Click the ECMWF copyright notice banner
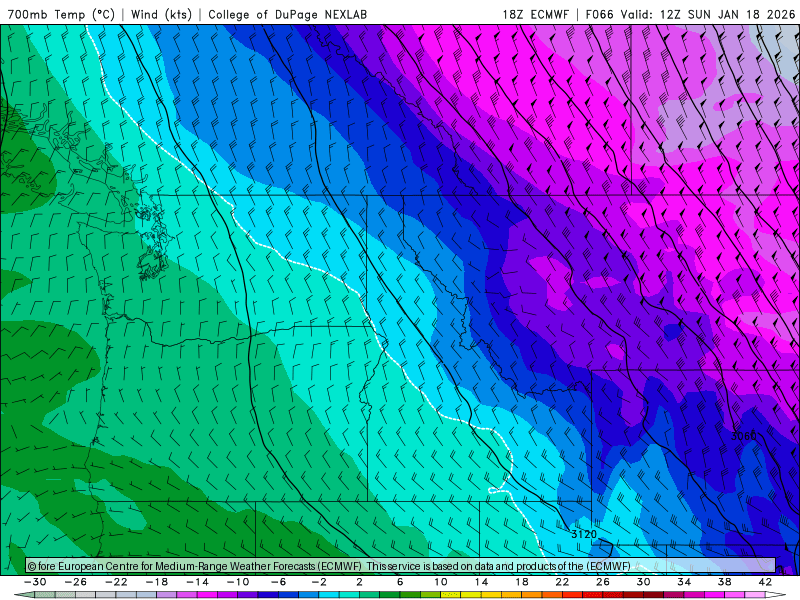Image resolution: width=800 pixels, height=600 pixels. tap(401, 566)
